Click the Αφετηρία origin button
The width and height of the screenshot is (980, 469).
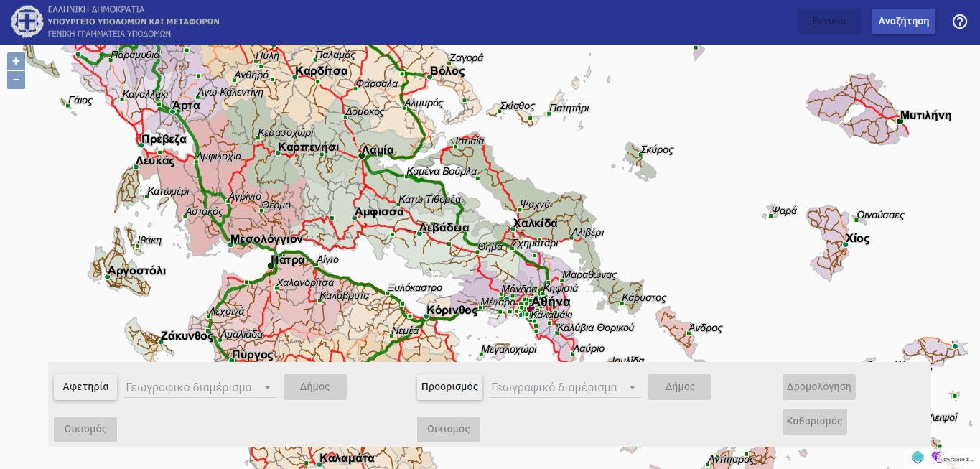click(x=85, y=387)
